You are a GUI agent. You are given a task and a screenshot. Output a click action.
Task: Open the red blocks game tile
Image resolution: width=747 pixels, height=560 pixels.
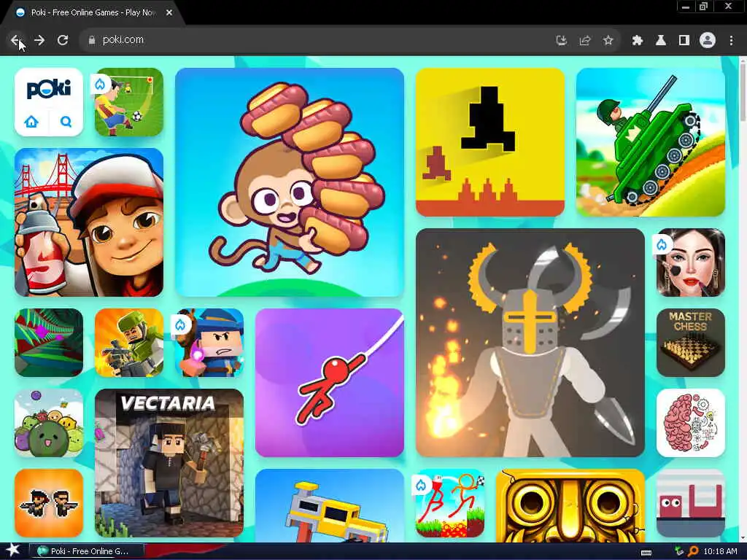pyautogui.click(x=691, y=503)
